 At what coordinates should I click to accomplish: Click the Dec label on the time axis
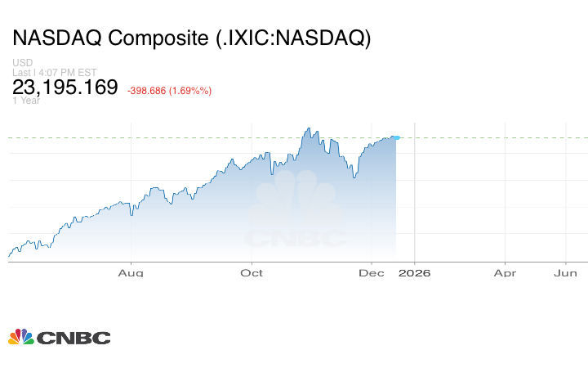click(372, 272)
